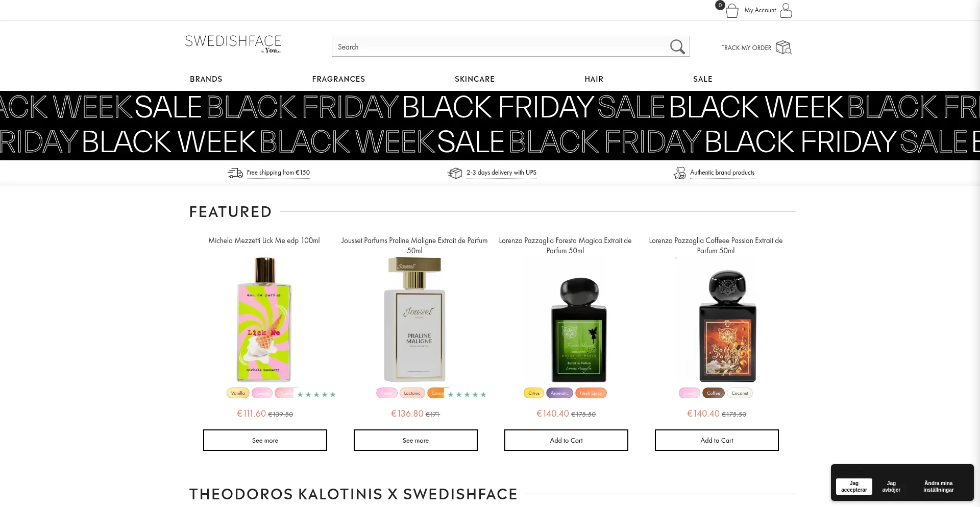Image resolution: width=980 pixels, height=507 pixels.
Task: Open the Sale menu
Action: pyautogui.click(x=702, y=79)
